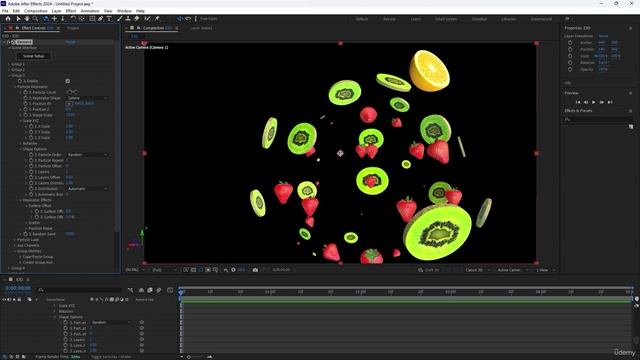Toggle stopwatch for 3. Particle Count

click(x=25, y=92)
